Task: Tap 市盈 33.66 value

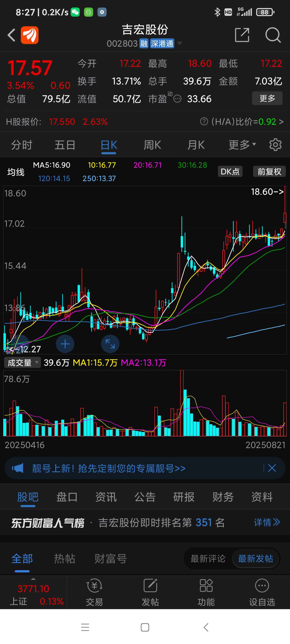Action: coord(199,99)
